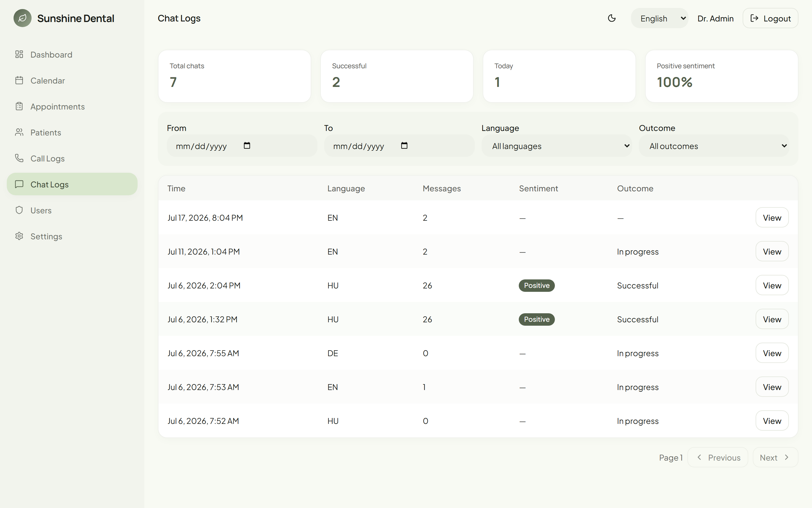Screen dimensions: 812x508
Task: Click the Patients people icon
Action: point(19,132)
